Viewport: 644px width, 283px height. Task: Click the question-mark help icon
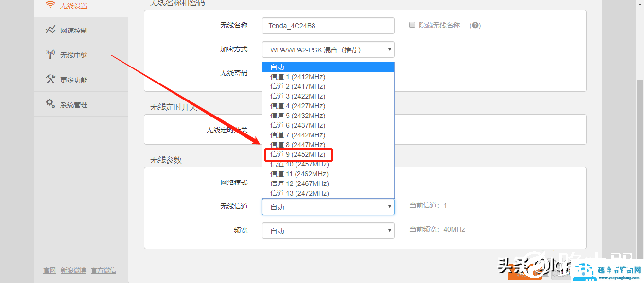point(475,25)
